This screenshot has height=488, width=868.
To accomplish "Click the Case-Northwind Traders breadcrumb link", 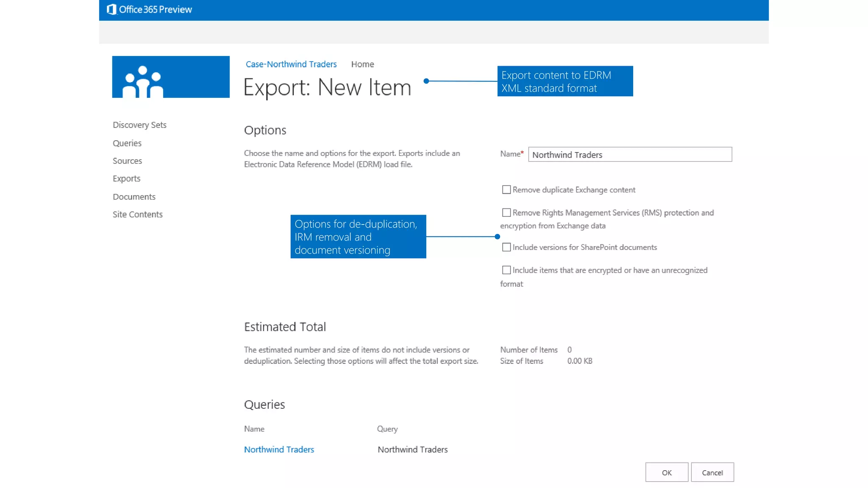I will click(x=291, y=64).
